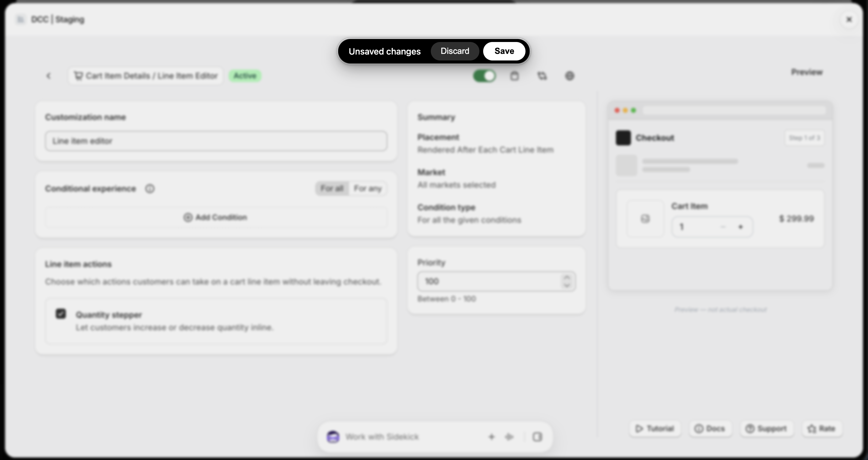Toggle the green active status switch
This screenshot has width=868, height=460.
[484, 76]
